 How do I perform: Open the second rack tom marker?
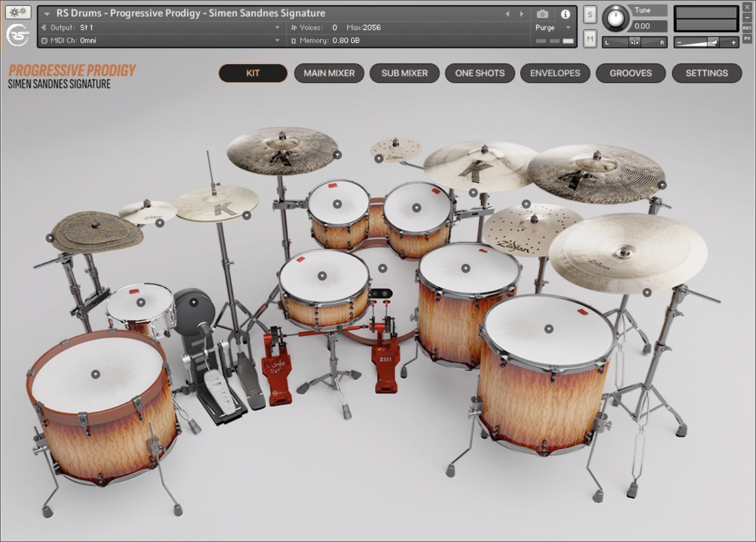[416, 208]
